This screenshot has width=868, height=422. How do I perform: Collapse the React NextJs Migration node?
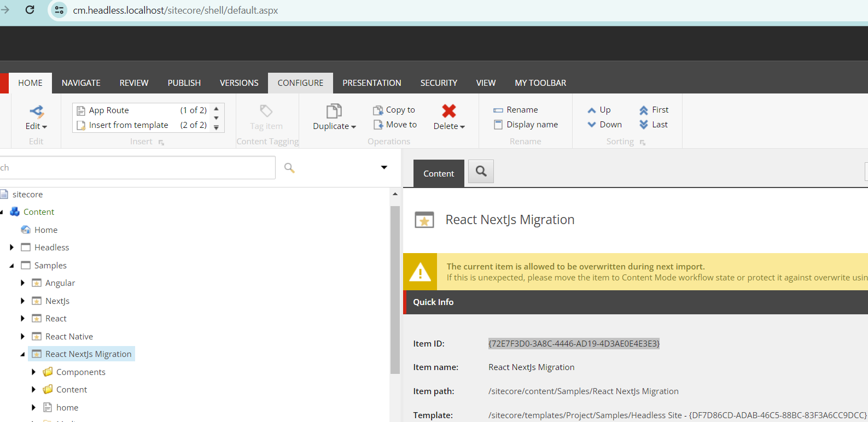coord(22,354)
